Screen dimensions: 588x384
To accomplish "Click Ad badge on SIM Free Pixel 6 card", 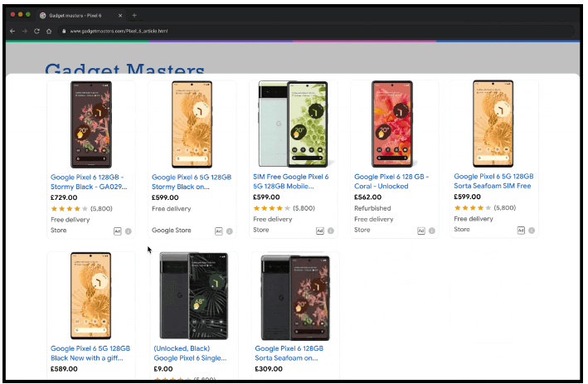I will tap(320, 231).
